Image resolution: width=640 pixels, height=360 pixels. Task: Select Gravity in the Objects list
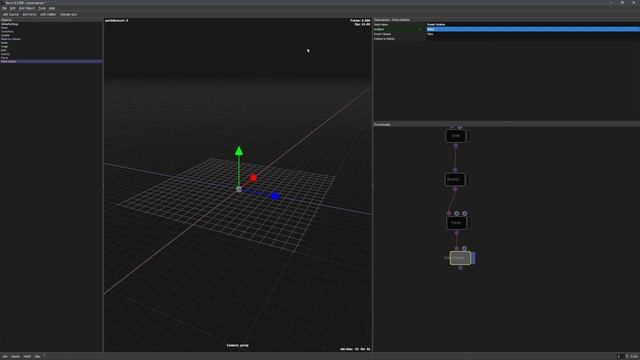point(51,54)
